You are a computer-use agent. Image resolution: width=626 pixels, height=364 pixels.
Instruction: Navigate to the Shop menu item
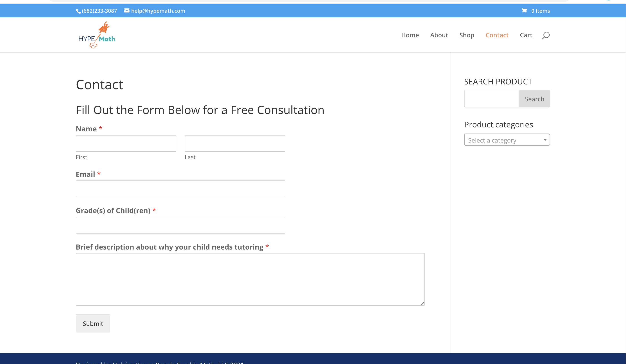tap(467, 35)
